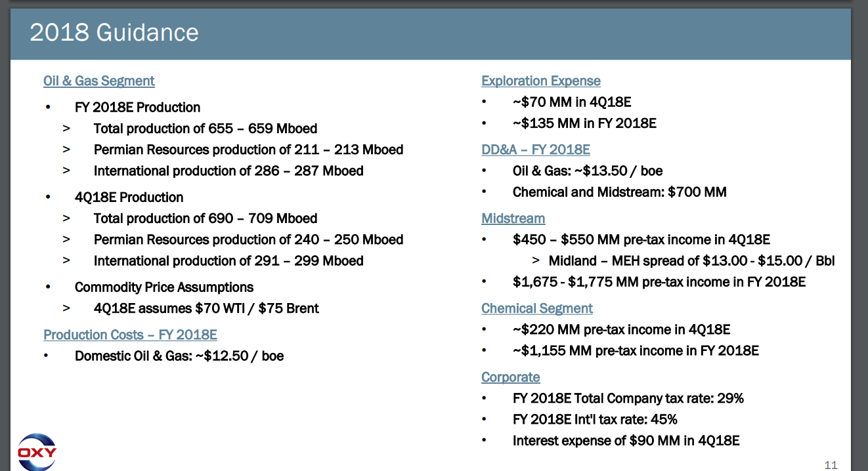Click the Interest expense $90 MM bullet
Screen dimensions: 868x471
(626, 440)
